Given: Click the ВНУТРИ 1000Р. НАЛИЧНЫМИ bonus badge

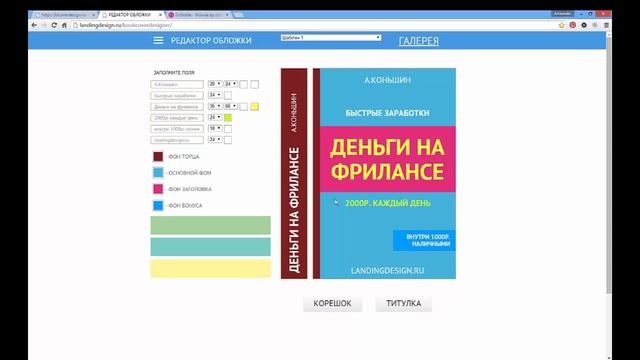Looking at the screenshot, I should tap(424, 240).
